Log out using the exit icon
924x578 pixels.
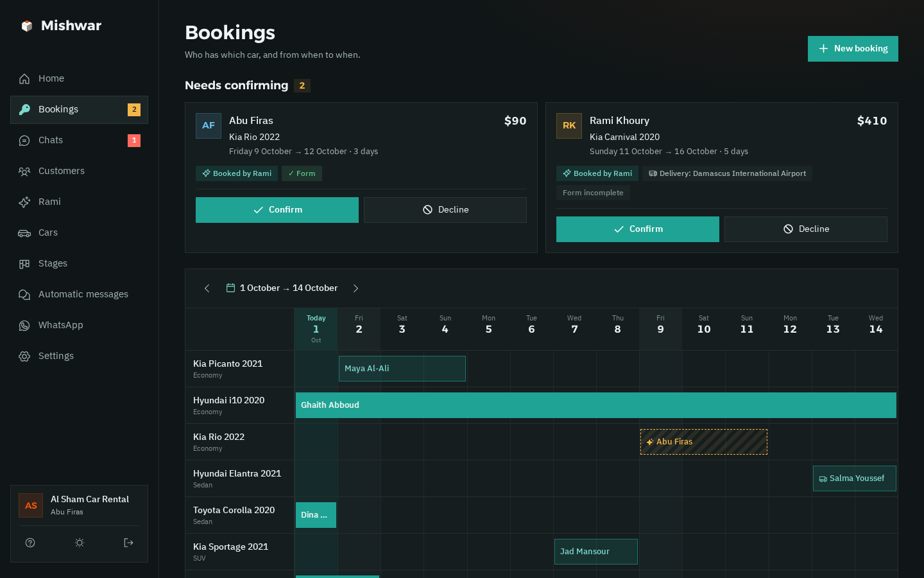tap(128, 543)
